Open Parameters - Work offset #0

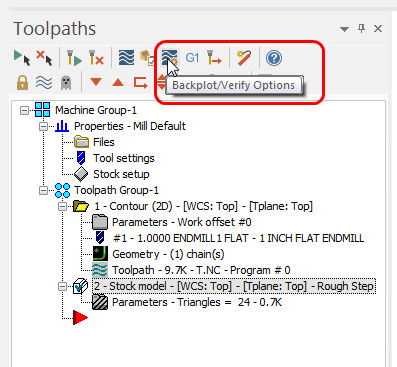(182, 222)
